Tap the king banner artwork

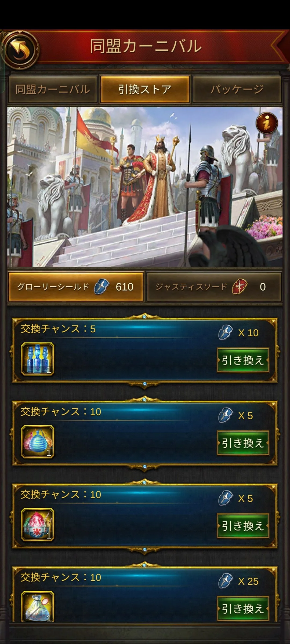pyautogui.click(x=145, y=187)
